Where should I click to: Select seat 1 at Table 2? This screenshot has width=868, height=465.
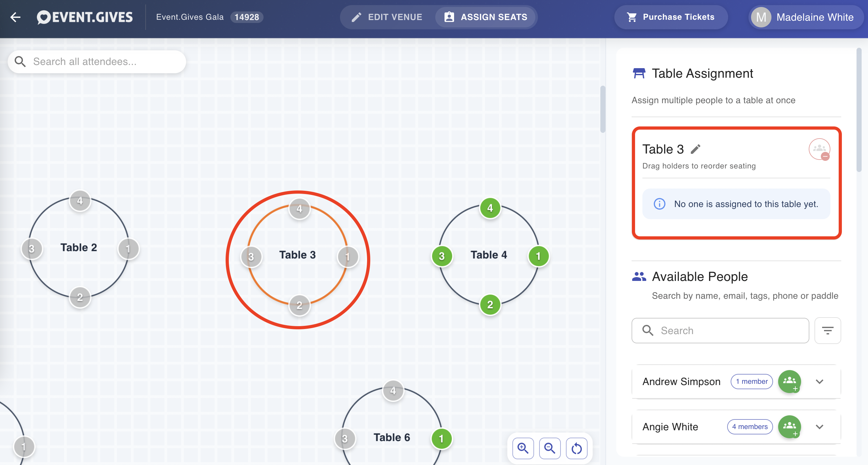click(x=128, y=249)
